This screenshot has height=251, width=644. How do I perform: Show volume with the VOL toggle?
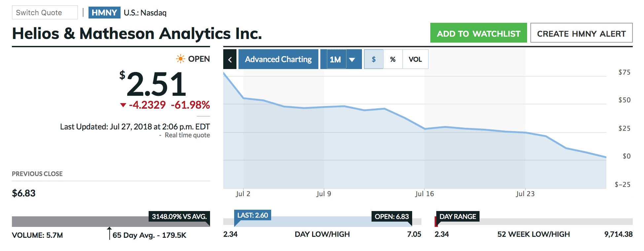(x=415, y=59)
